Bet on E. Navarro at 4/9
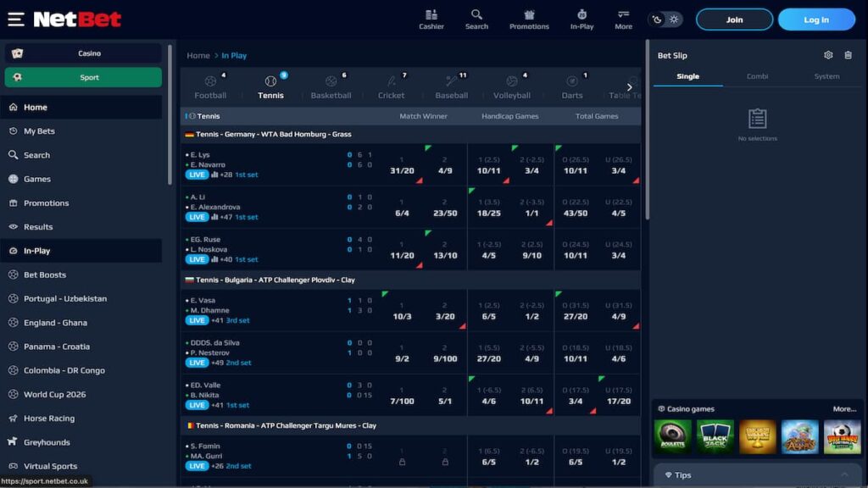Image resolution: width=868 pixels, height=488 pixels. tap(445, 165)
